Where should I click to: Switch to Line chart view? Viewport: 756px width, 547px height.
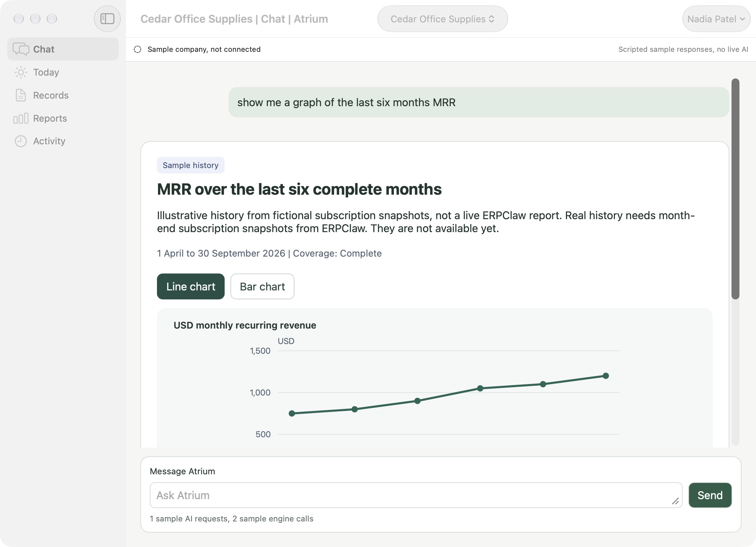[191, 286]
